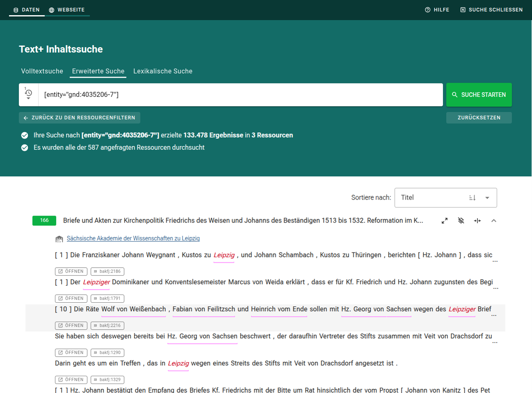Image resolution: width=532 pixels, height=393 pixels.
Task: Click the 166 result count badge
Action: tap(44, 221)
